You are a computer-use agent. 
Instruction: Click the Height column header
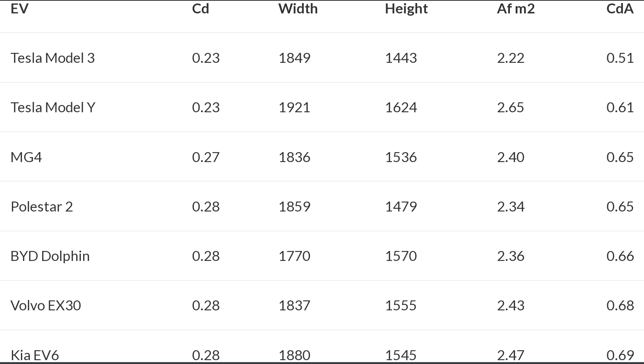406,9
